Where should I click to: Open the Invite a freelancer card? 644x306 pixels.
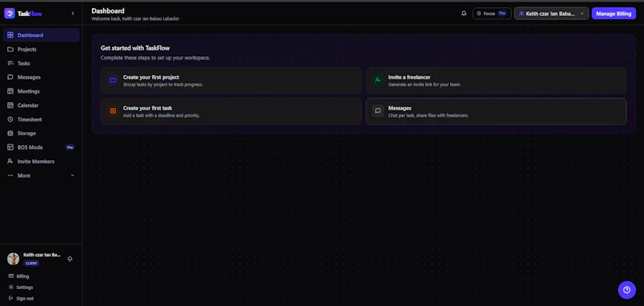496,81
